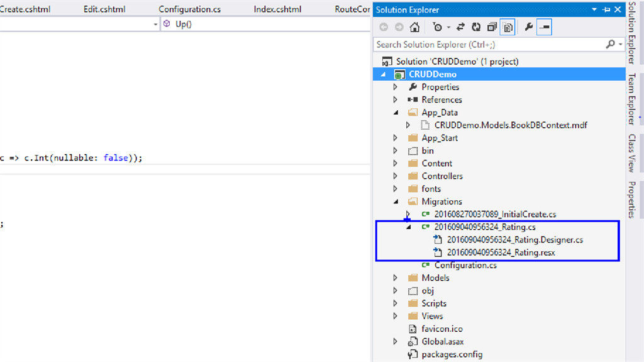The image size is (644, 362).
Task: Collapse the Migrations folder
Action: [396, 201]
